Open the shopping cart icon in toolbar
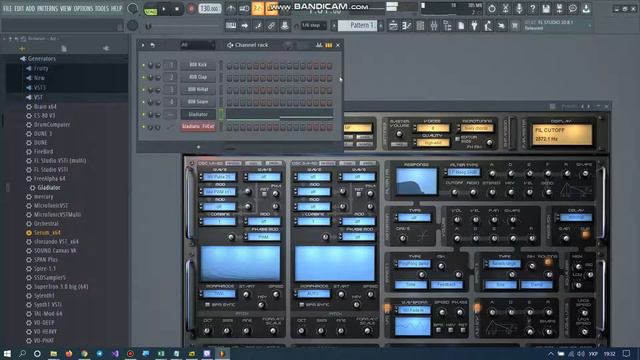 click(x=515, y=26)
